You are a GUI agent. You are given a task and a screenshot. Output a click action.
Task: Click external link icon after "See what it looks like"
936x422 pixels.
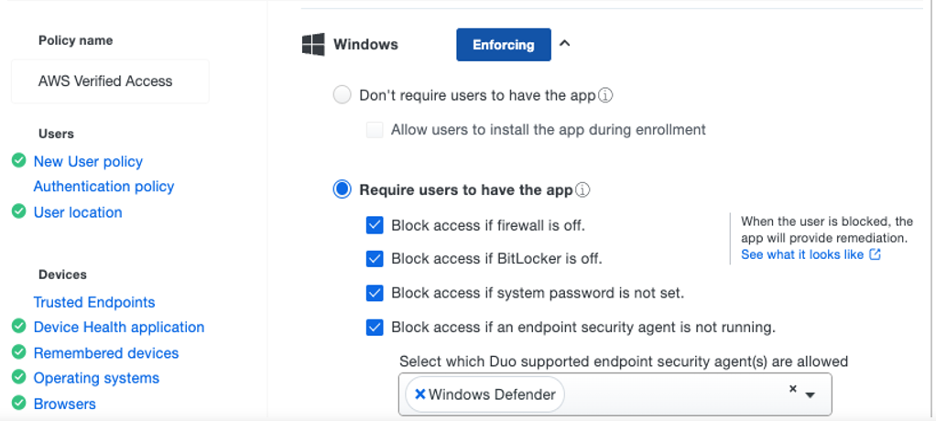click(x=875, y=255)
